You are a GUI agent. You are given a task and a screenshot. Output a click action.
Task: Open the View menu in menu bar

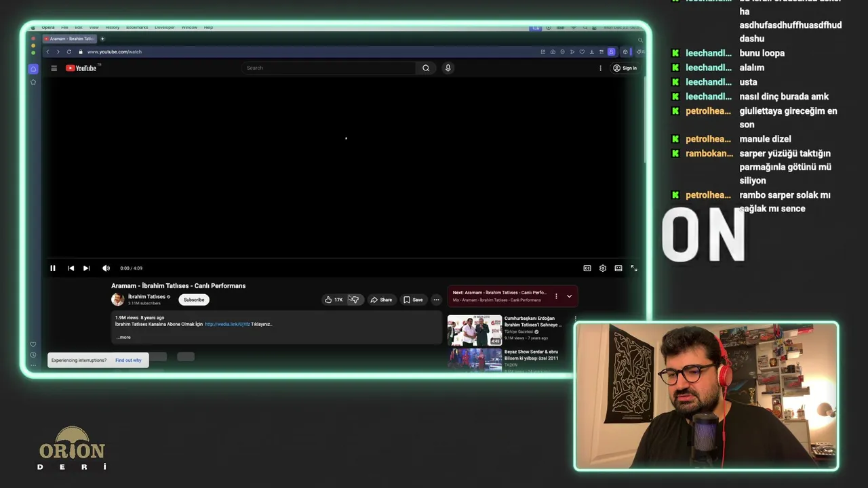(94, 28)
